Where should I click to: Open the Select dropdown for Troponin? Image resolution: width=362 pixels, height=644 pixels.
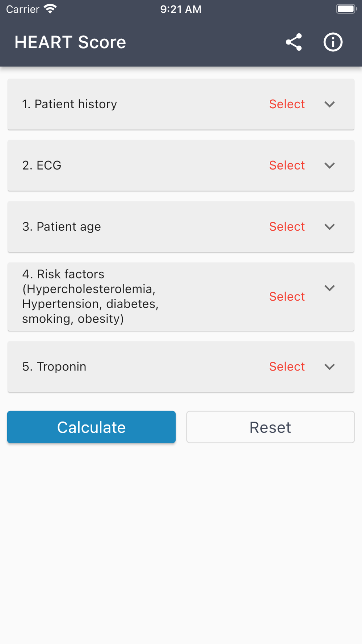(287, 367)
